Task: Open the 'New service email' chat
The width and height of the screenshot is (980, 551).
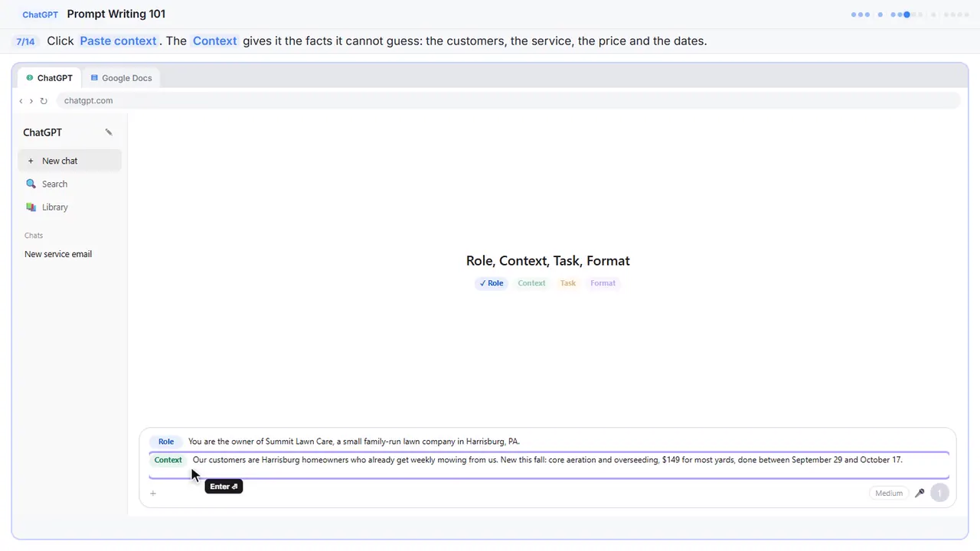Action: tap(58, 254)
